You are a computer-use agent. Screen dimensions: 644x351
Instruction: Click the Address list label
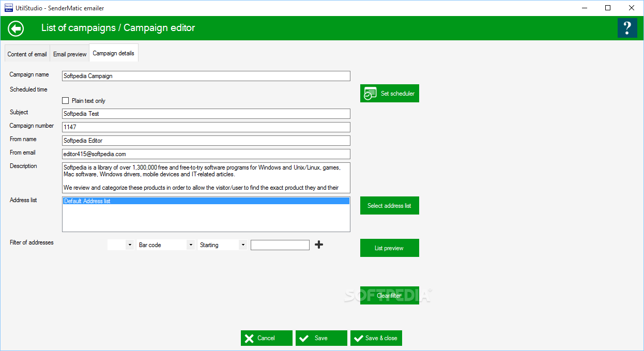click(23, 200)
